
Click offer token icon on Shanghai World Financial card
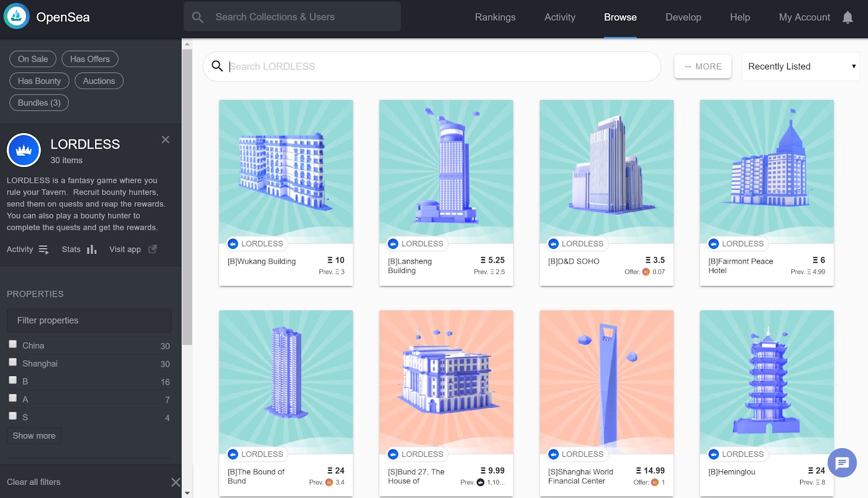click(x=655, y=482)
